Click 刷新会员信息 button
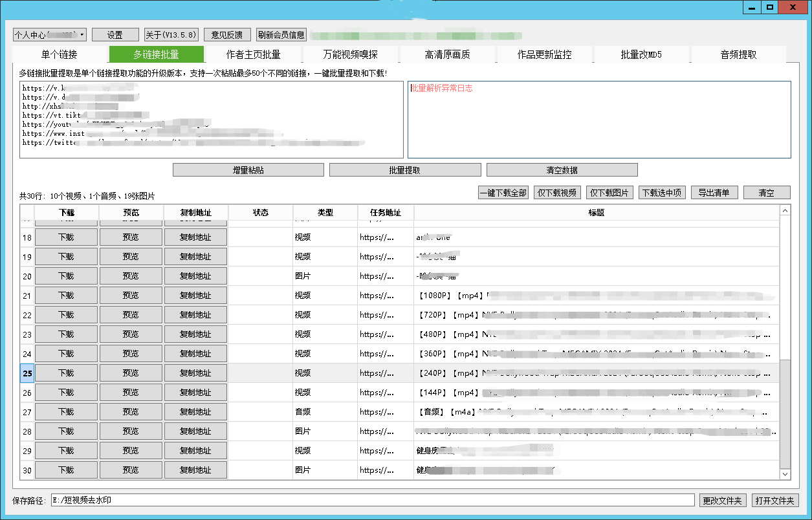This screenshot has width=812, height=520. coord(281,35)
